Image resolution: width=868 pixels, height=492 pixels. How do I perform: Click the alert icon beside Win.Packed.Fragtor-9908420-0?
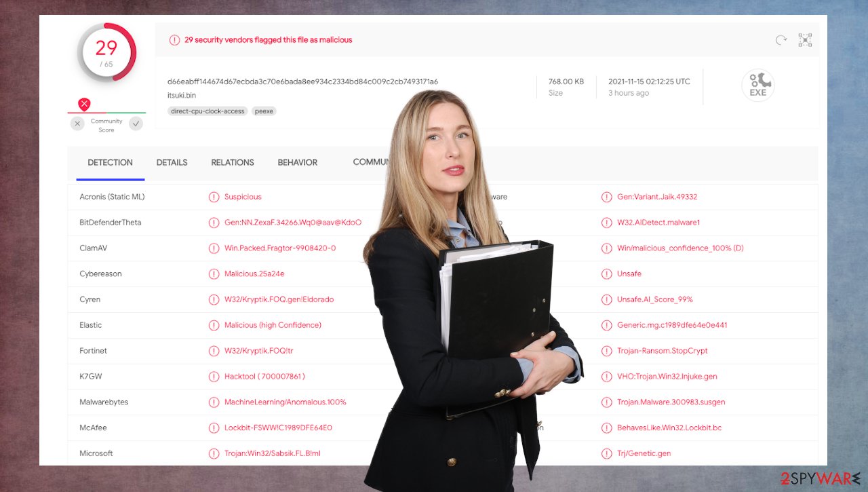tap(214, 248)
